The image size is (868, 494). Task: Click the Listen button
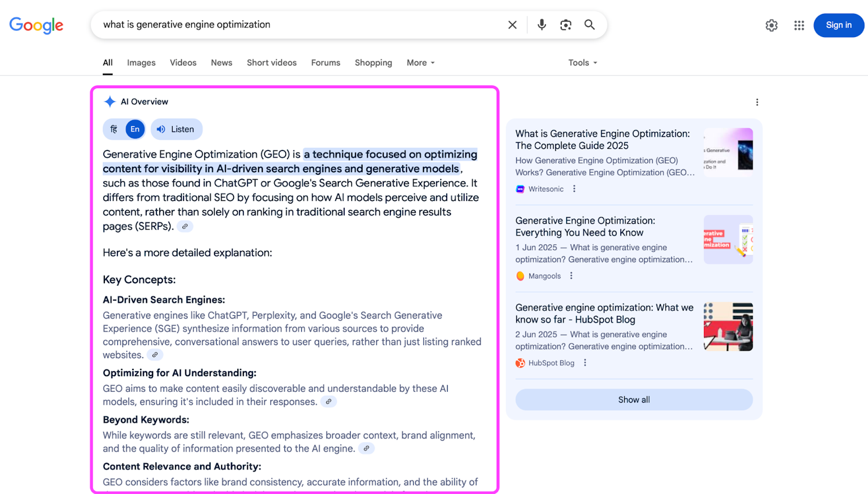point(176,129)
